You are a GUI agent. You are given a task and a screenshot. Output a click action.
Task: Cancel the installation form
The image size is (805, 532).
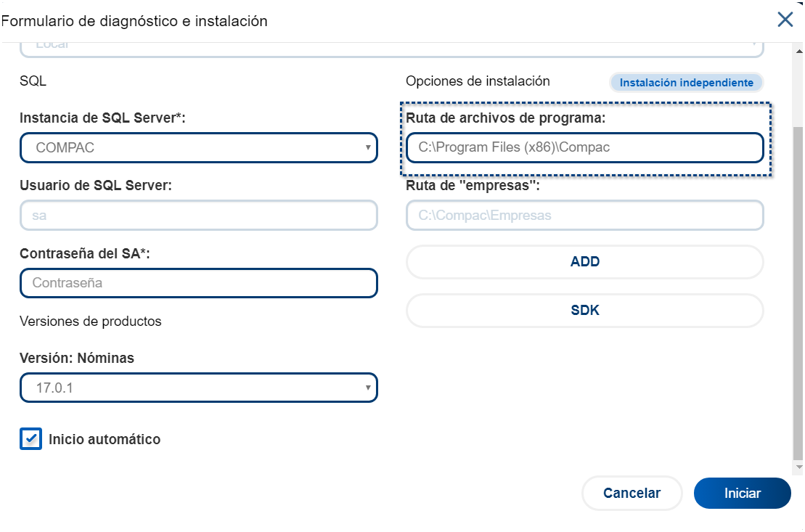(x=632, y=494)
